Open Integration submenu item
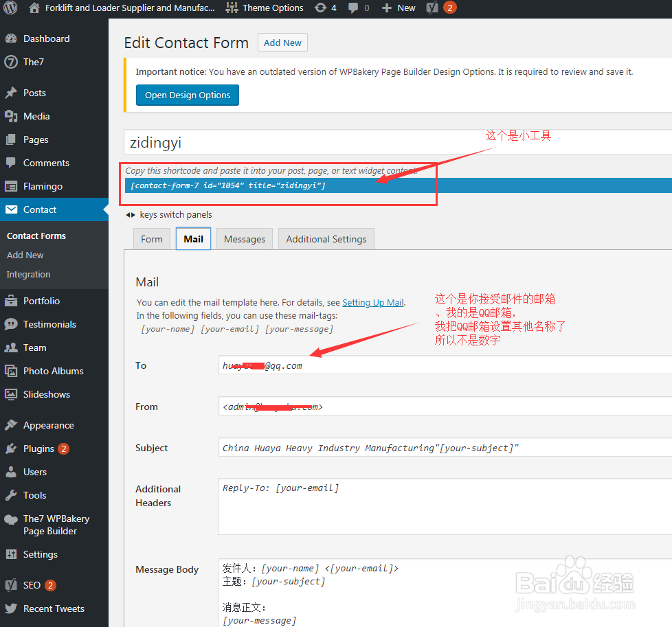This screenshot has width=672, height=627. coord(28,275)
